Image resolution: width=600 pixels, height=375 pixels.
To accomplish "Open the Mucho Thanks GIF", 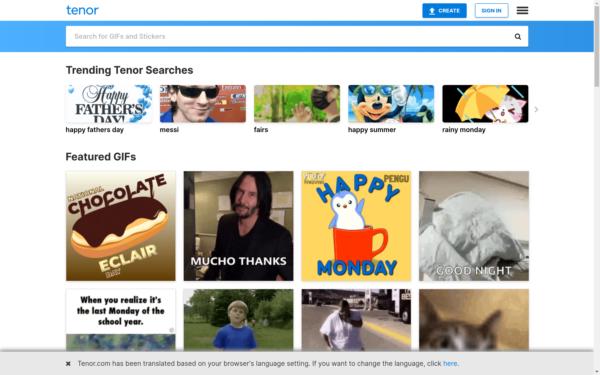I will pos(238,226).
